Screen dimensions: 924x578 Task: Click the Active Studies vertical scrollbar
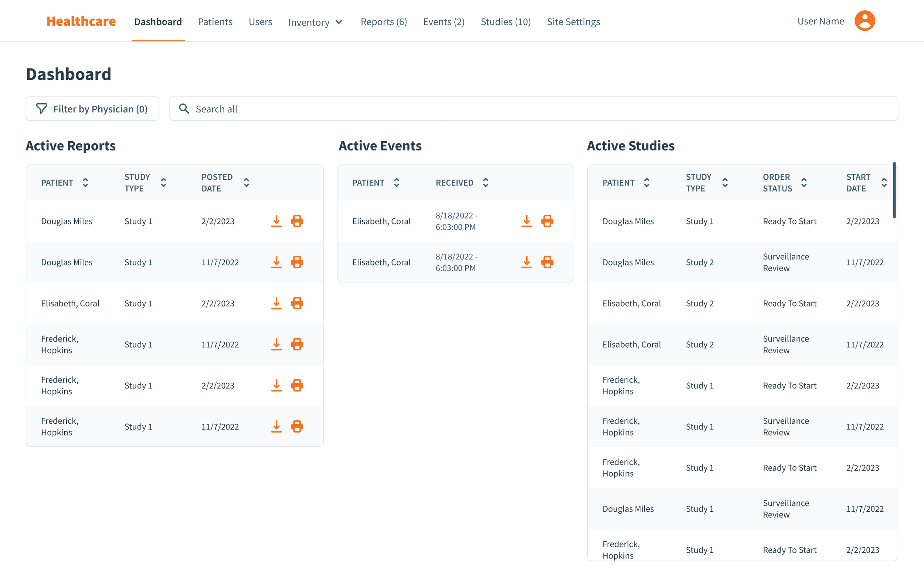point(894,190)
